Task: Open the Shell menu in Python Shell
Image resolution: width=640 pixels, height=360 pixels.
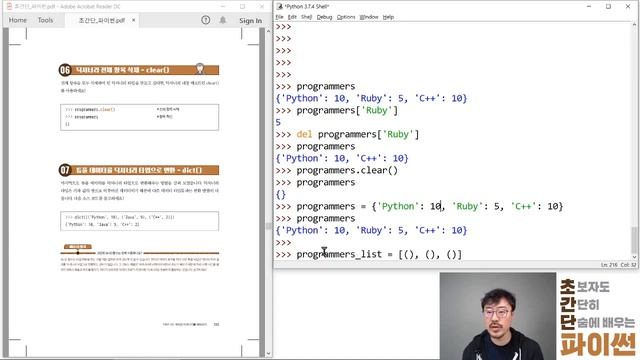Action: (x=307, y=17)
